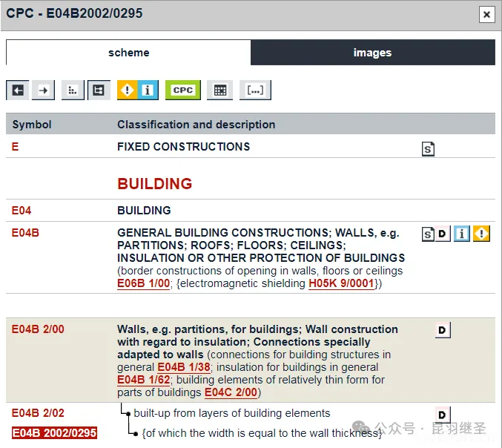Switch to the images tab
The image size is (502, 448).
[x=372, y=53]
